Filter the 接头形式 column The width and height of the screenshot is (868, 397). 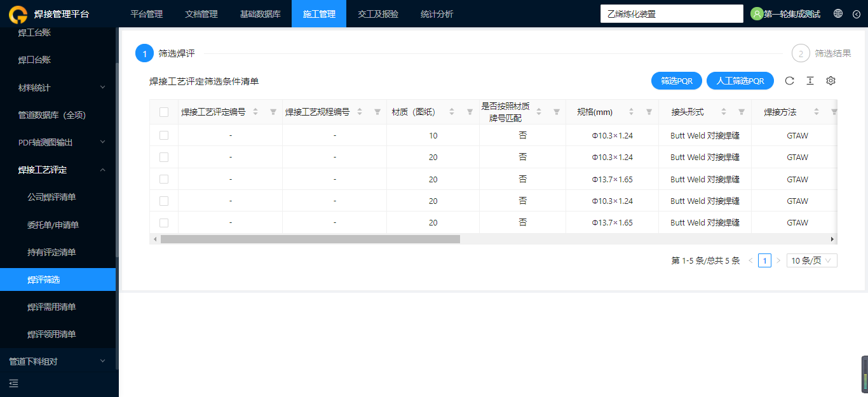coord(742,112)
